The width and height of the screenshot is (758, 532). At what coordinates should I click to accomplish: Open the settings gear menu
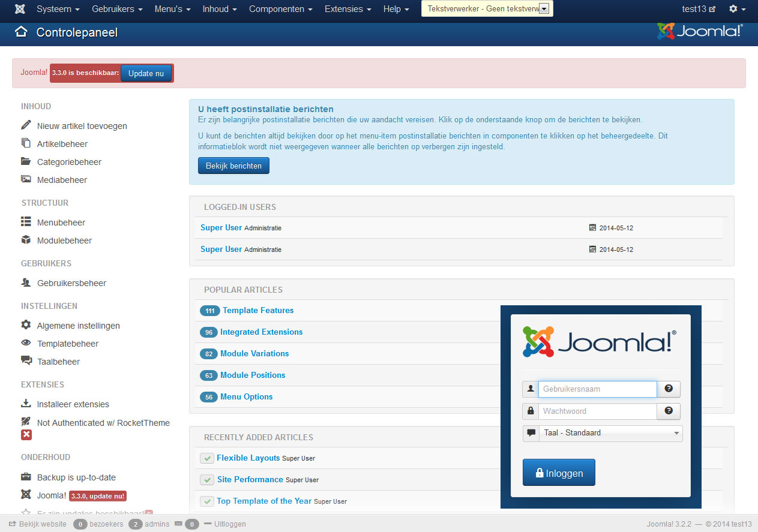[x=737, y=9]
